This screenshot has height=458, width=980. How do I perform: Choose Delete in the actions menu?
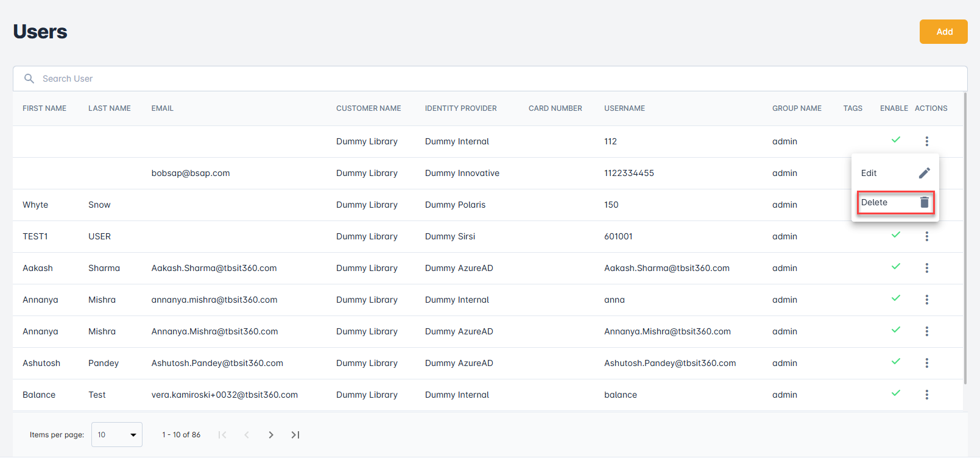coord(875,202)
